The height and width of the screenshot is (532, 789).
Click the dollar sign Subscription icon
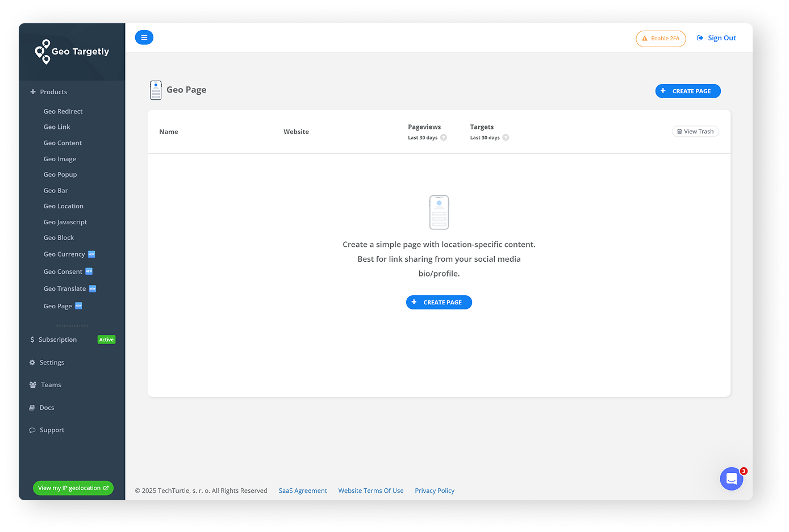[32, 340]
